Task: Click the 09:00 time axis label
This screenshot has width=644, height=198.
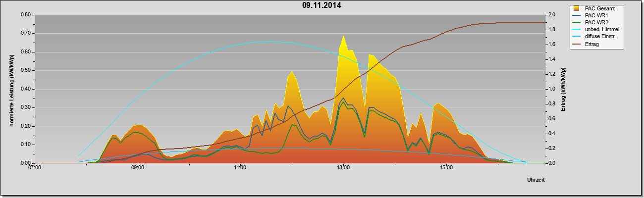Action: point(138,168)
